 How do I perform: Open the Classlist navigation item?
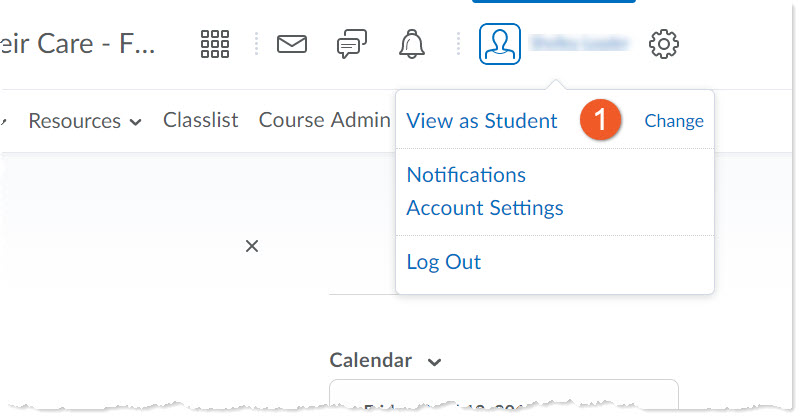(x=200, y=120)
